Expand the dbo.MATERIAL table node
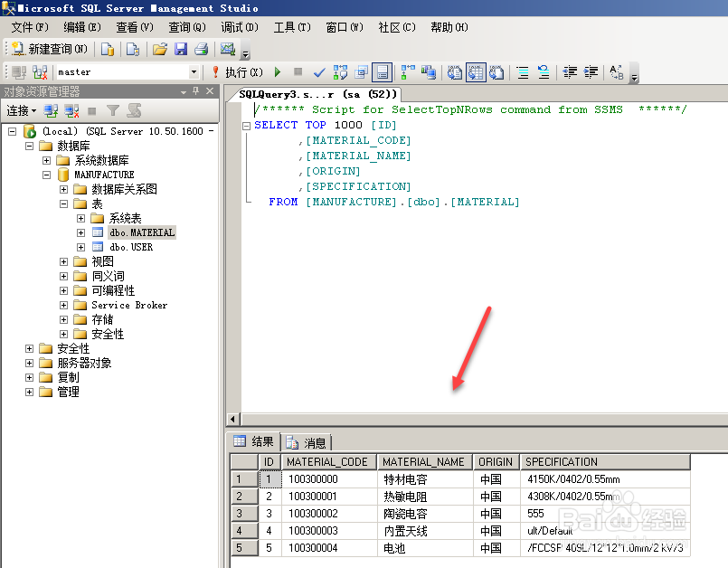The width and height of the screenshot is (728, 568). tap(80, 232)
